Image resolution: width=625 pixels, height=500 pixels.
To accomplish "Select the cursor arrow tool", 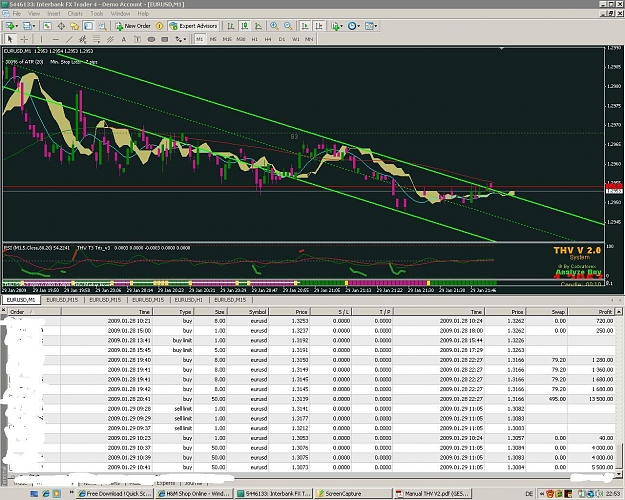I will (10, 39).
